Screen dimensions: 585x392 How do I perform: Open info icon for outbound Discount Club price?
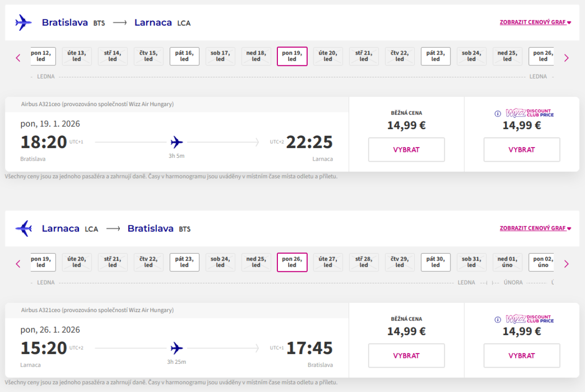coord(498,114)
